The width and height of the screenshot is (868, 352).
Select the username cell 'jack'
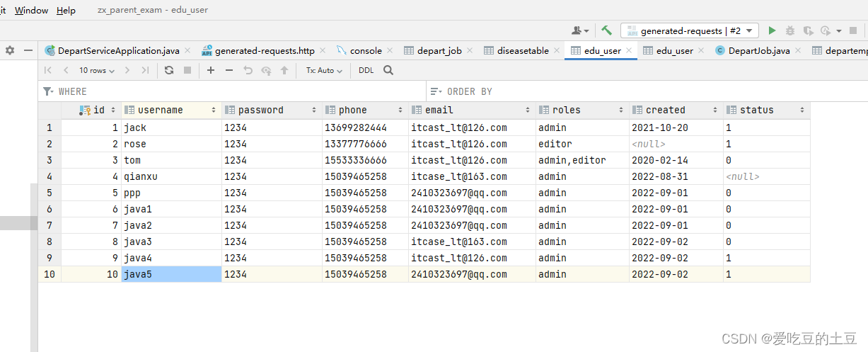pyautogui.click(x=171, y=127)
